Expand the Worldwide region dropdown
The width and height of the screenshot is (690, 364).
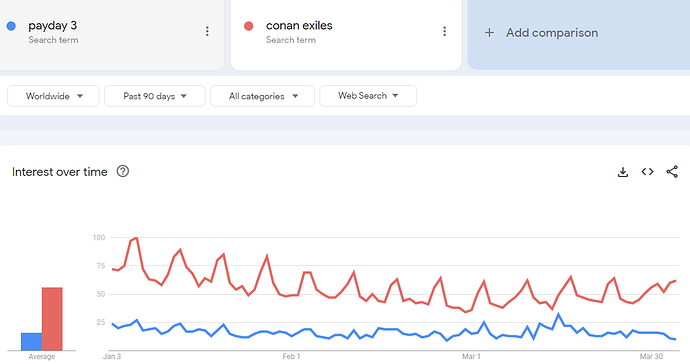click(53, 96)
